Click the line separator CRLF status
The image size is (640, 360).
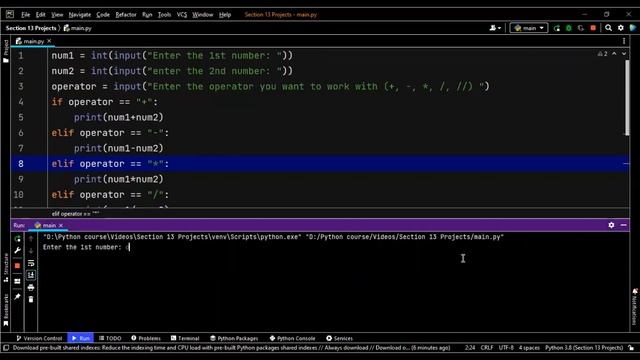[487, 348]
